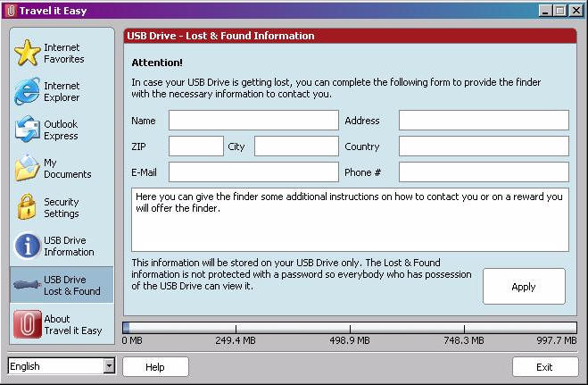588x385 pixels.
Task: Click the Exit button
Action: (x=544, y=366)
